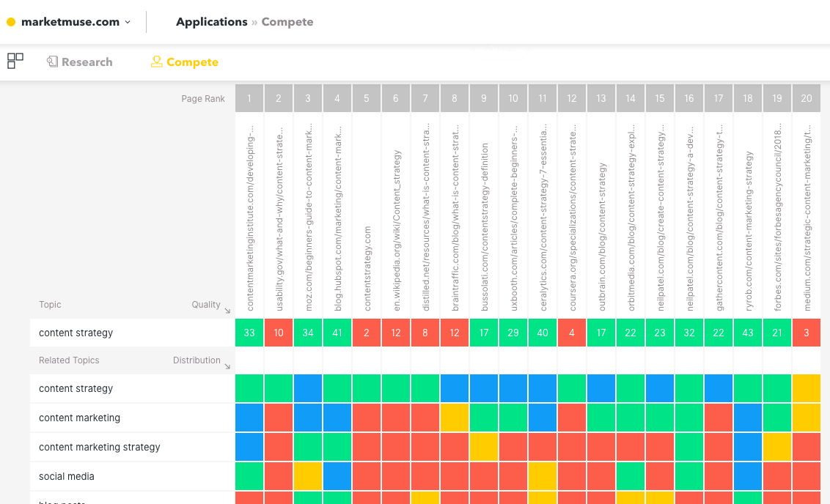Click the Compete tab icon
The image size is (830, 504).
tap(156, 62)
